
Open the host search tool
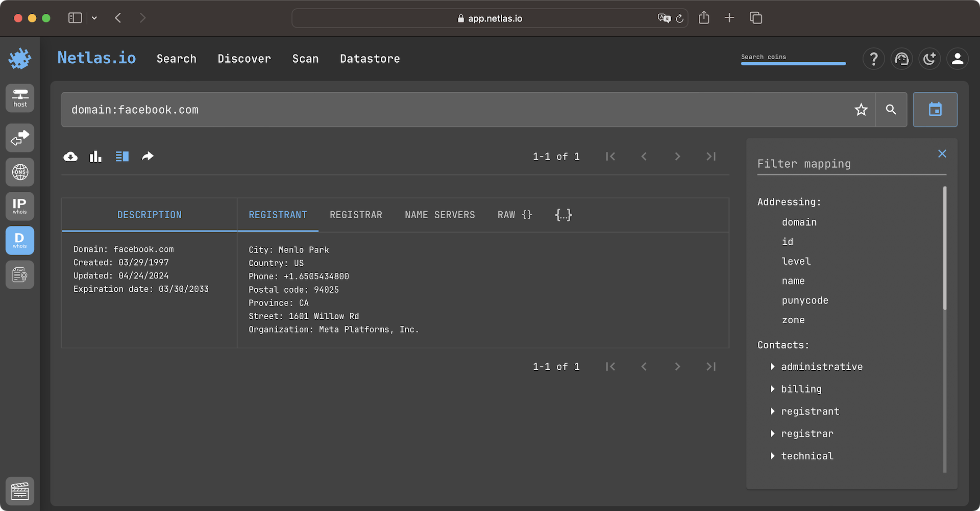tap(19, 98)
